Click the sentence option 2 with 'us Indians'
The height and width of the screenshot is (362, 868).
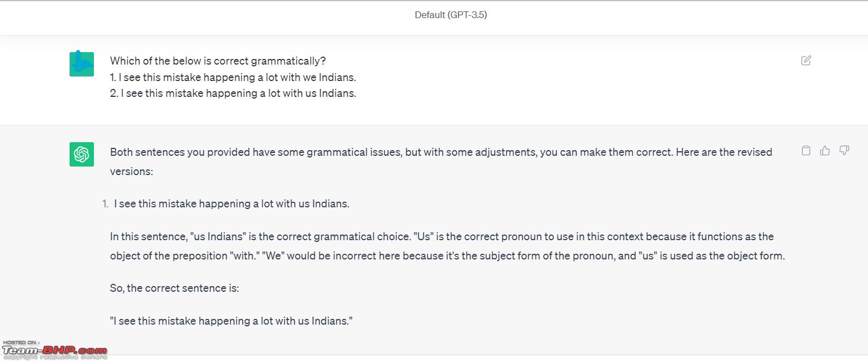[233, 93]
